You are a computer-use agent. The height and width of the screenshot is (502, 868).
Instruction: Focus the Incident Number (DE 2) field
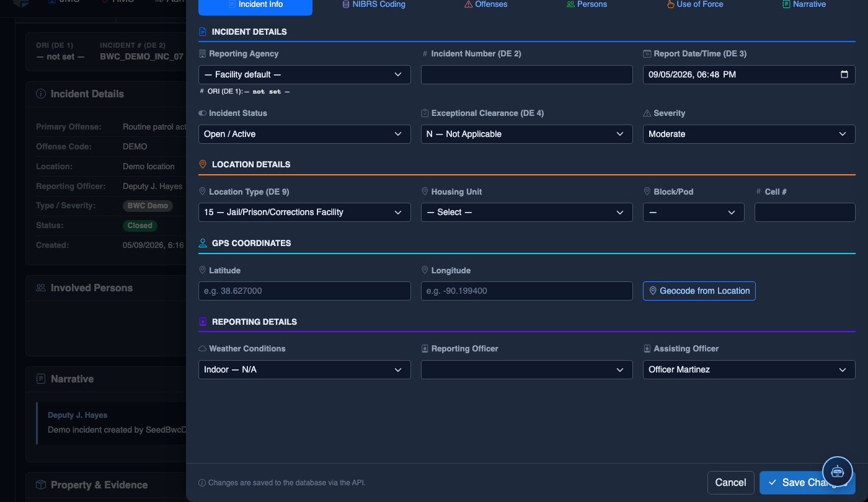pos(527,74)
